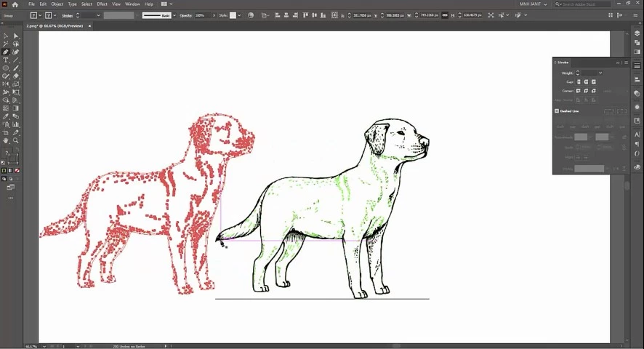Screen dimensions: 644x349
Task: Select the Blend tool
Action: coord(15,116)
